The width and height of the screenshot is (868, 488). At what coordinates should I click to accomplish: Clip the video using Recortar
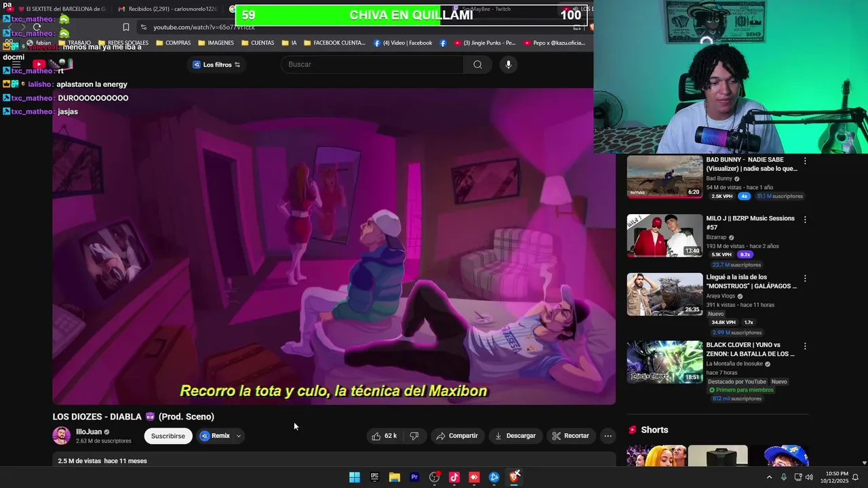(570, 436)
